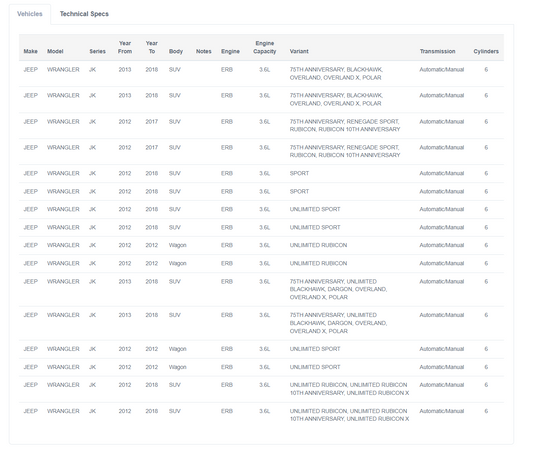Click the Model column header
Image resolution: width=533 pixels, height=453 pixels.
tap(55, 51)
